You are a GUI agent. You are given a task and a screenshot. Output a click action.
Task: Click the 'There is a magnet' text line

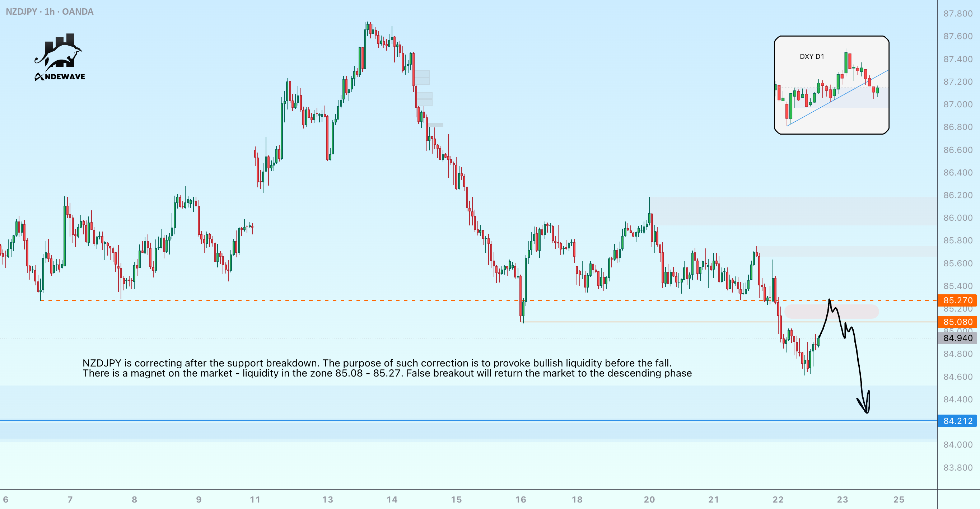[x=387, y=373]
